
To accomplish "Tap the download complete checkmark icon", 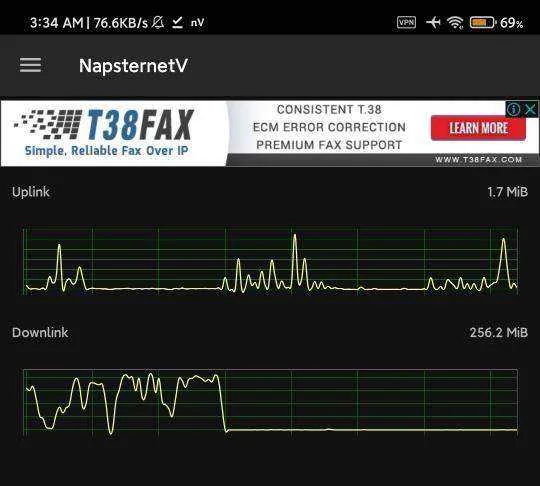I will click(x=177, y=23).
